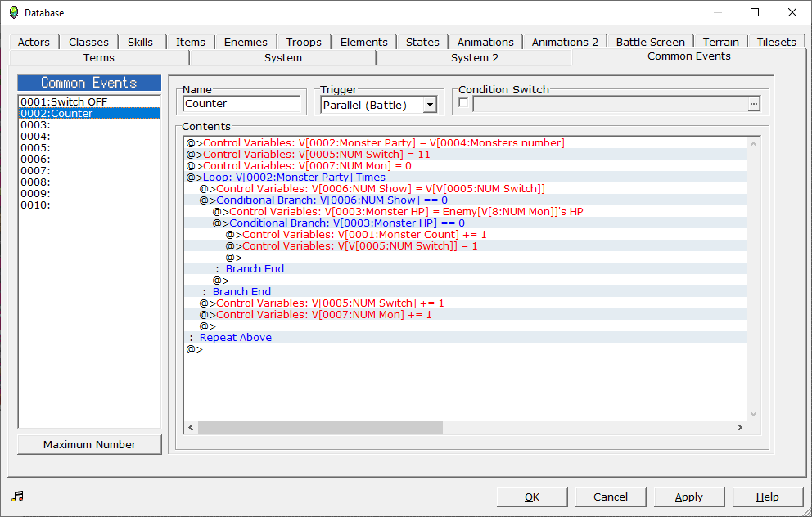Click the horizontal scrollbar thumb in Contents
This screenshot has height=517, width=812.
point(320,427)
